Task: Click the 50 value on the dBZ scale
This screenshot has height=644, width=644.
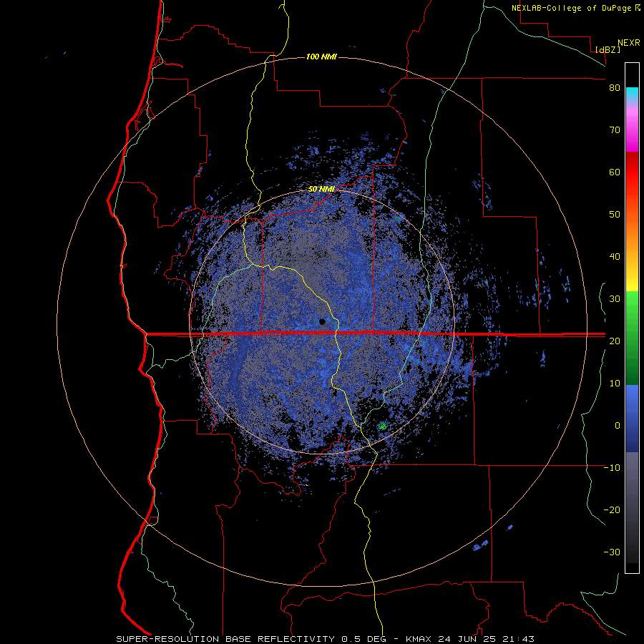Action: click(615, 215)
